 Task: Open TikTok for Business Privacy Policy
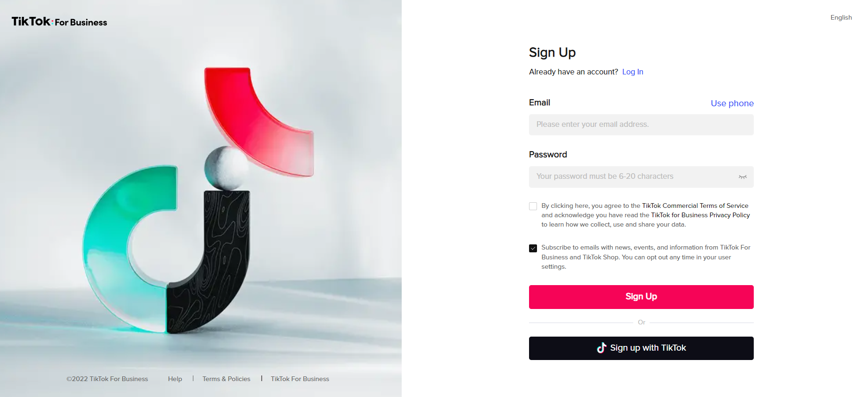coord(700,215)
